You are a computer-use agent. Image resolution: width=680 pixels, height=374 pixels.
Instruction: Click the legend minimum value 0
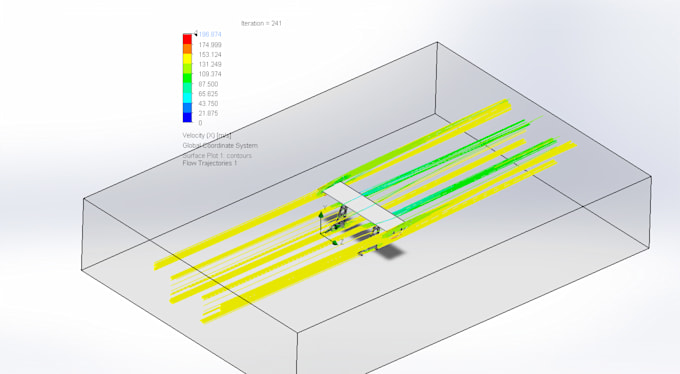pyautogui.click(x=200, y=123)
